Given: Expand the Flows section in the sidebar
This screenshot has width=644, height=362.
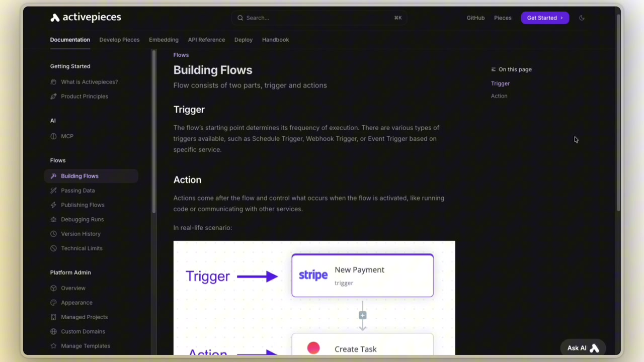Looking at the screenshot, I should 57,160.
